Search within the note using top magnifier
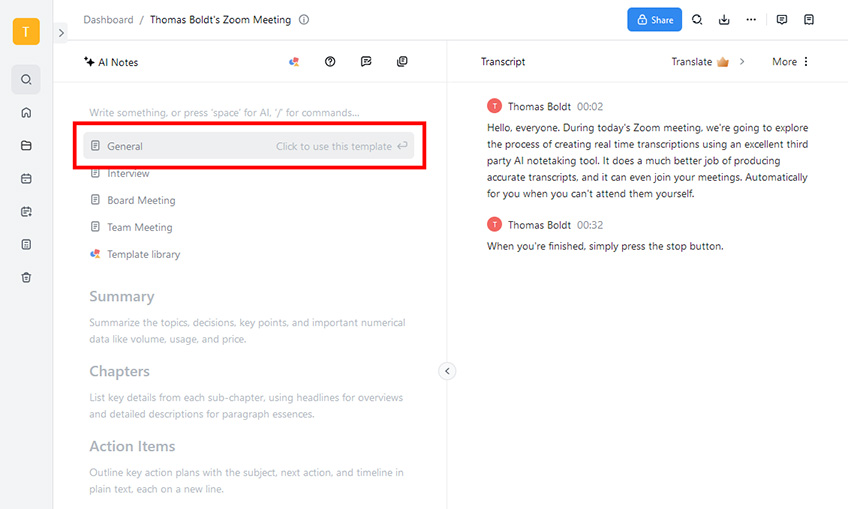Viewport: 848px width, 509px height. click(697, 19)
